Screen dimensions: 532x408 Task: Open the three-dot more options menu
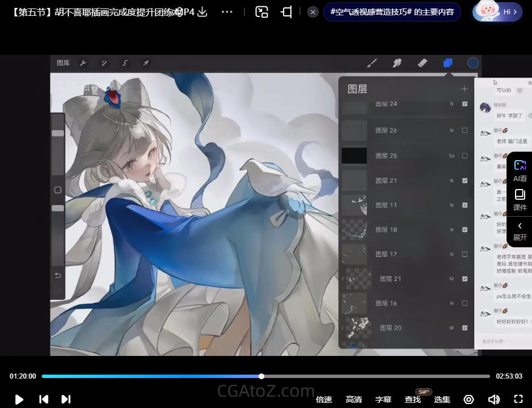(x=227, y=12)
